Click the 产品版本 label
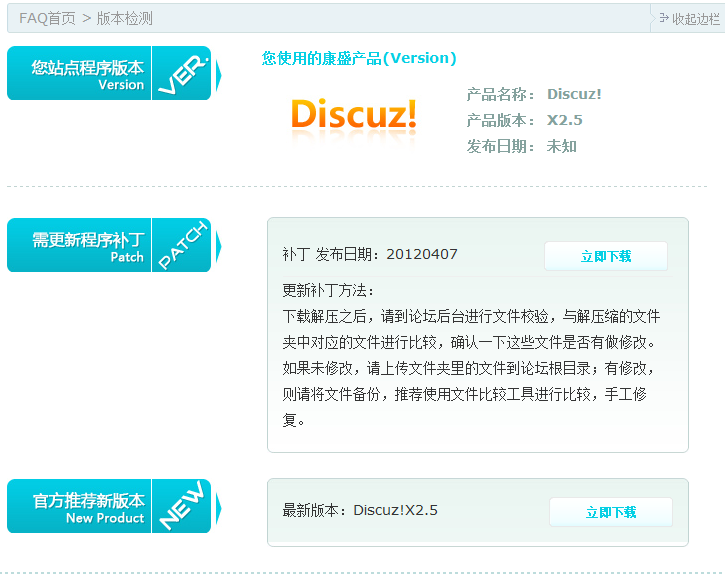This screenshot has height=575, width=725. [501, 120]
